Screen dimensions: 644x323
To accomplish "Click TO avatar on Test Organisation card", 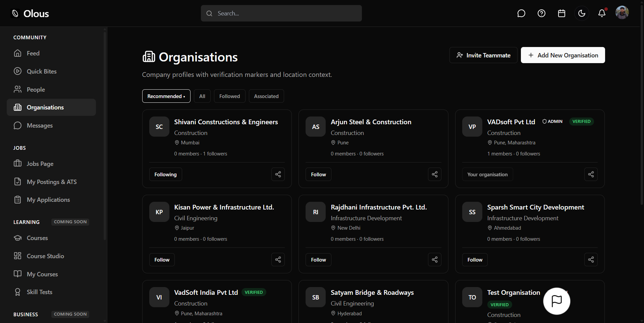I will pos(472,297).
